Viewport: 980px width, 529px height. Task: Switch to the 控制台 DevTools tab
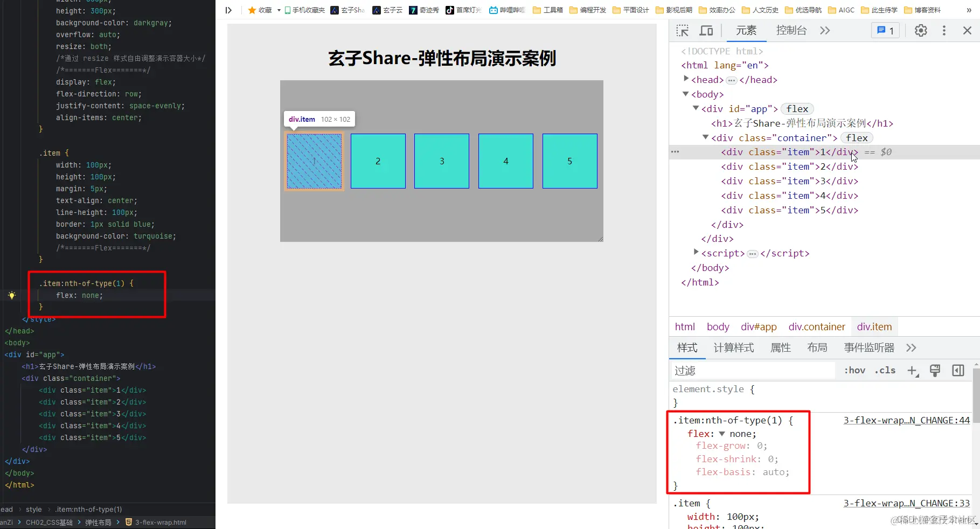pos(791,31)
